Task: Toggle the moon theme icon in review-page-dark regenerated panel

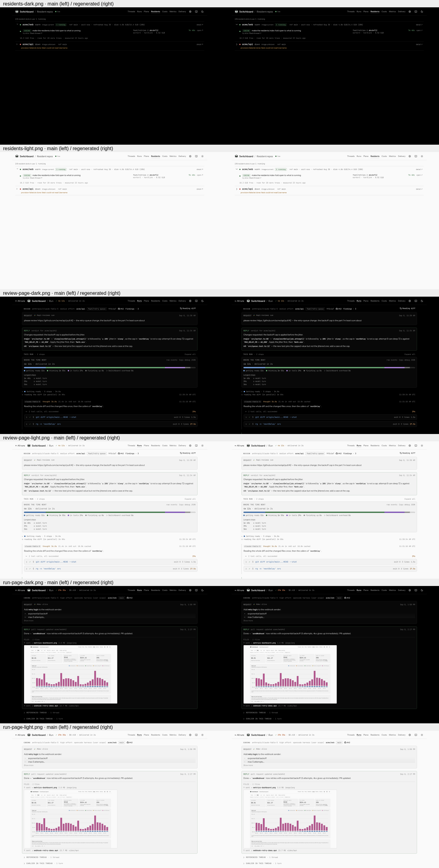Action: click(x=422, y=301)
